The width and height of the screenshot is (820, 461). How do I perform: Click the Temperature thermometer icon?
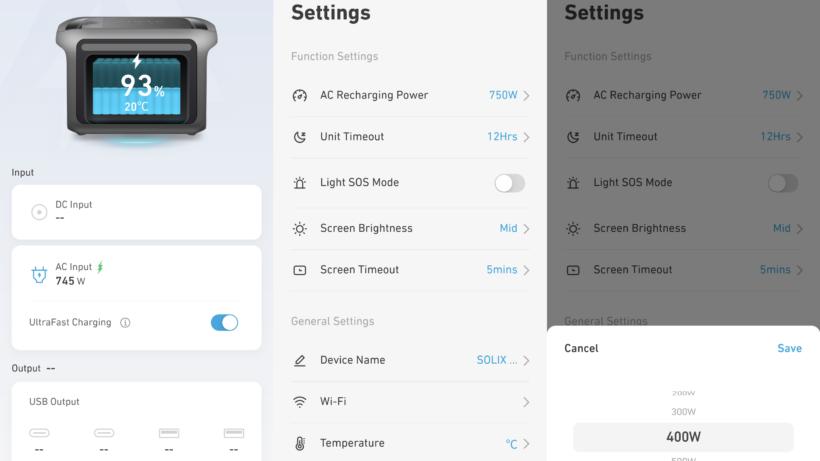pos(300,443)
